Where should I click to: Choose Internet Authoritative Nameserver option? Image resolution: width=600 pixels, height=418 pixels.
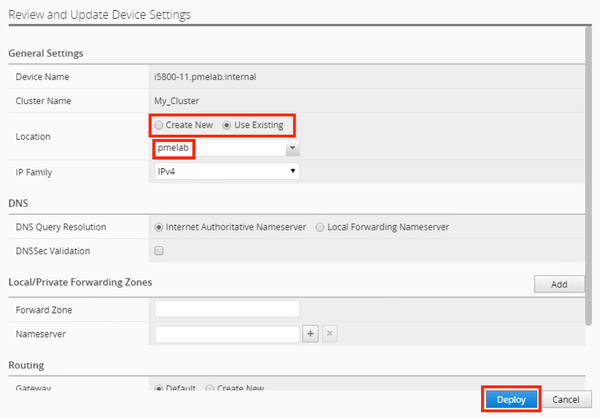159,227
